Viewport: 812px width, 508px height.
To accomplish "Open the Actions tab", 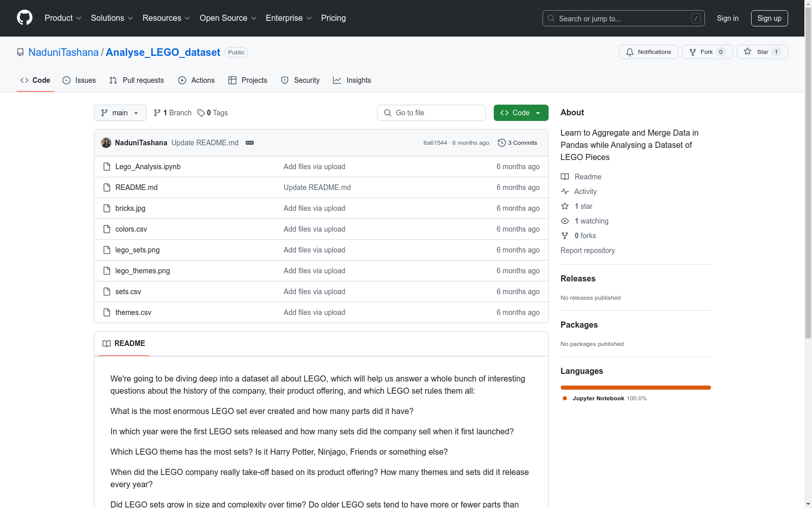I will pyautogui.click(x=196, y=80).
